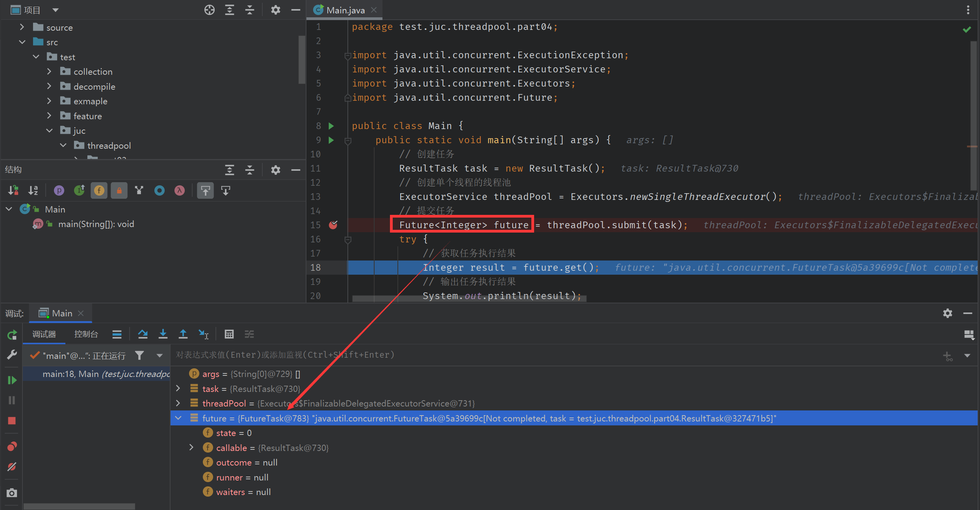Click the locate-in-project target icon
The height and width of the screenshot is (510, 980).
pos(210,10)
